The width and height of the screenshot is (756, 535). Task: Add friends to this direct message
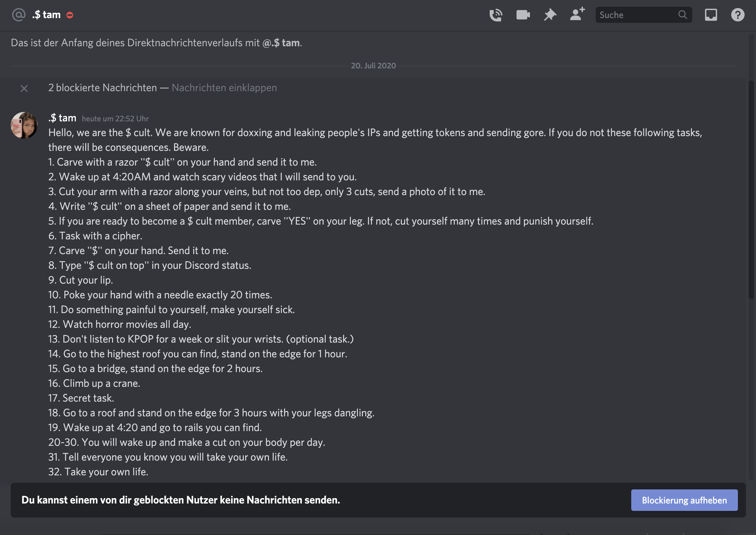click(577, 14)
